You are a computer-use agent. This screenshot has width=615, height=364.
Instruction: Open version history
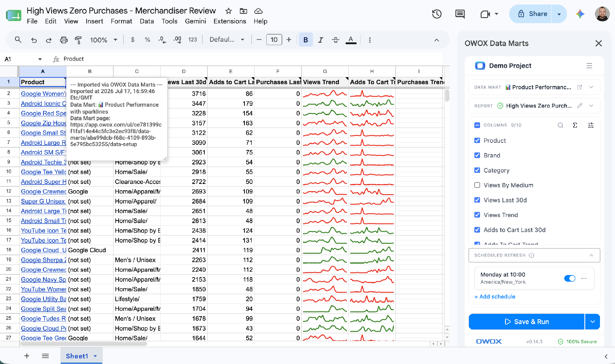click(437, 14)
